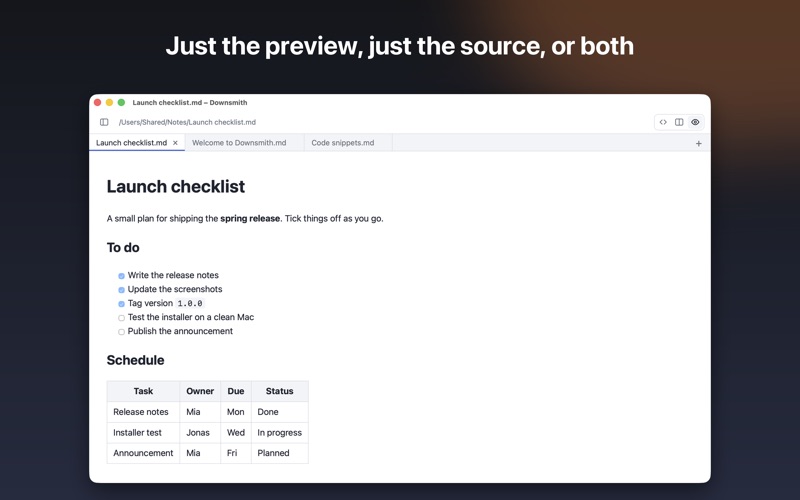Toggle the sidebar panel icon

(x=104, y=122)
